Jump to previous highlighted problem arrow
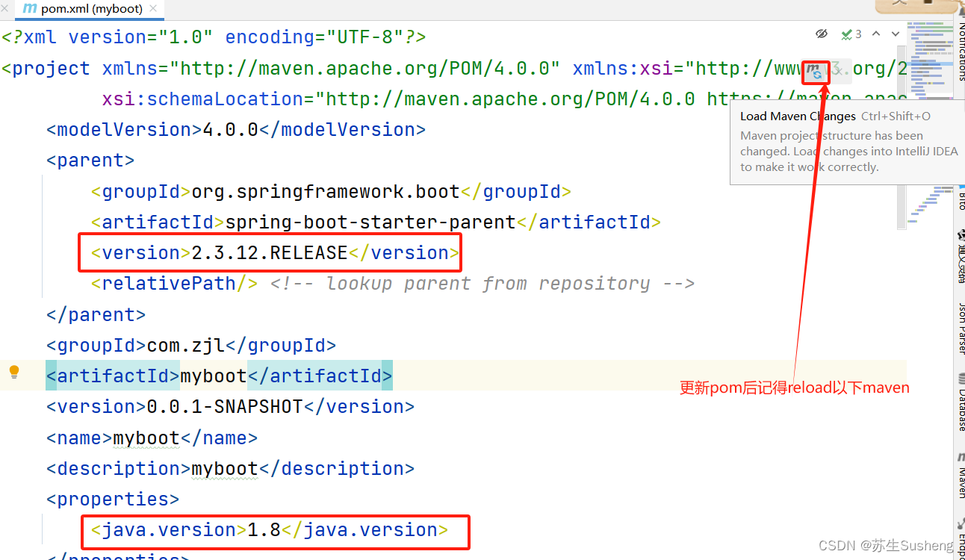 tap(876, 34)
